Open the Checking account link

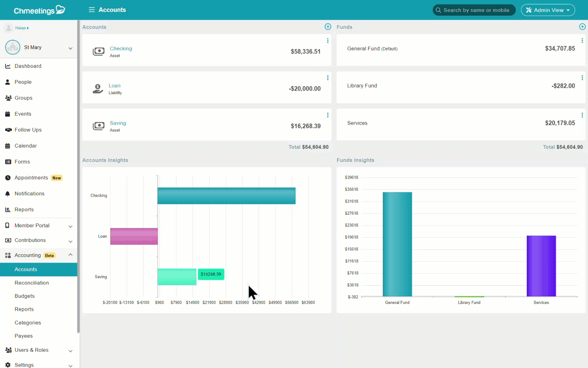click(x=121, y=48)
